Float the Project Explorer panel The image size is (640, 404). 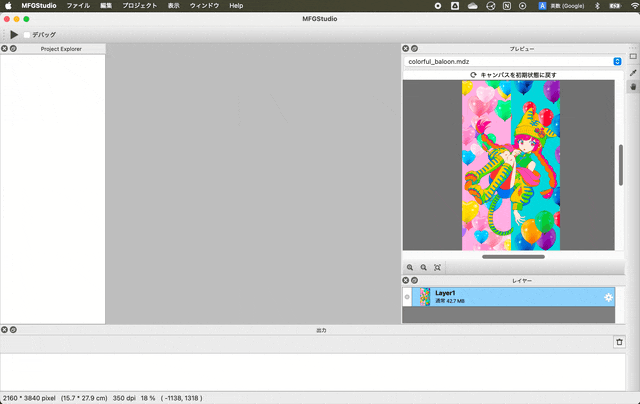point(13,48)
